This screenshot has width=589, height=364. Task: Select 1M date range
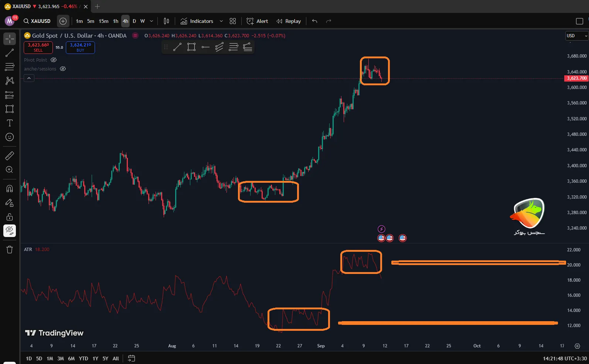tap(50, 358)
